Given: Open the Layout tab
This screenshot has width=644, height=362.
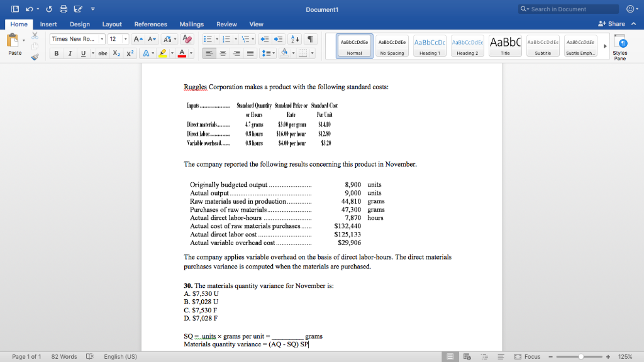Looking at the screenshot, I should click(112, 25).
